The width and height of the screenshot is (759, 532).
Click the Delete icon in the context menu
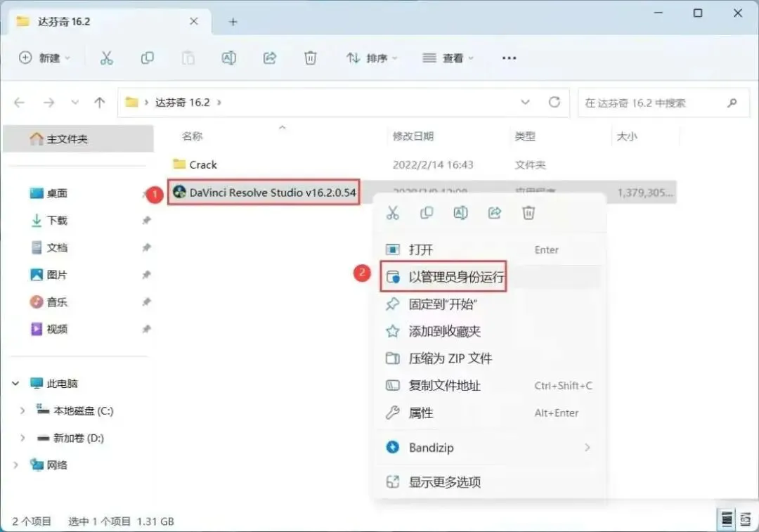528,212
